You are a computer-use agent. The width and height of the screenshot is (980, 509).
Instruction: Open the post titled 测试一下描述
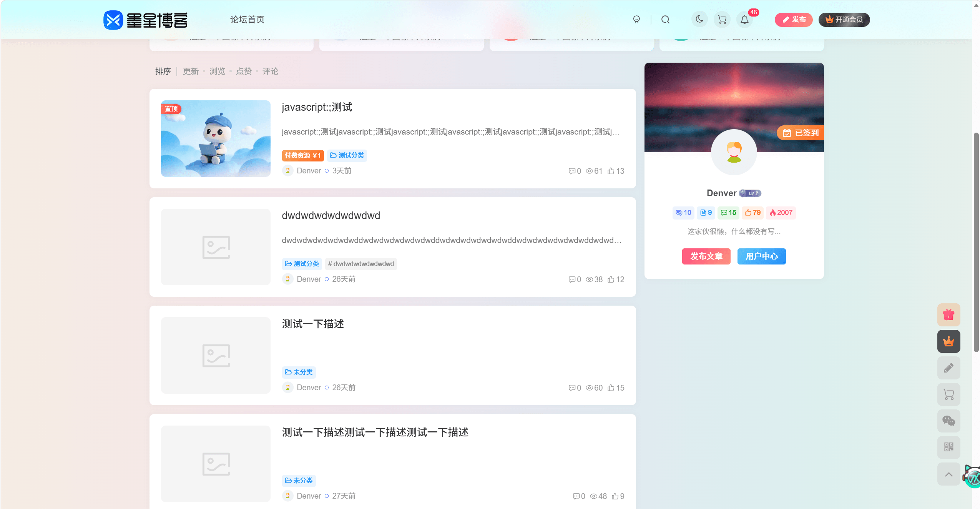click(313, 324)
